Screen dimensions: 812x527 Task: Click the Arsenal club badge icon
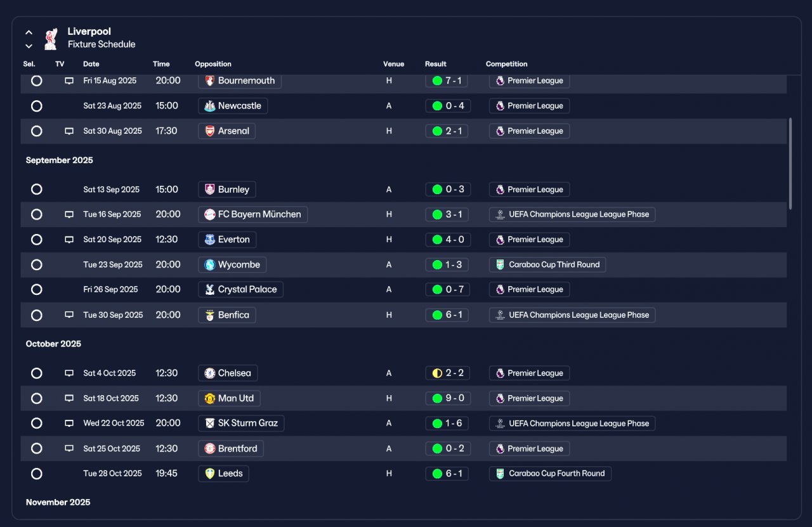210,131
